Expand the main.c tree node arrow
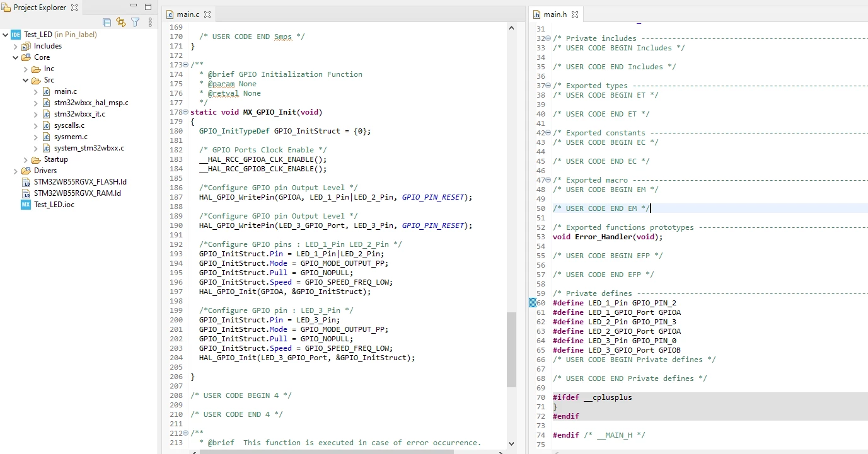 click(36, 91)
